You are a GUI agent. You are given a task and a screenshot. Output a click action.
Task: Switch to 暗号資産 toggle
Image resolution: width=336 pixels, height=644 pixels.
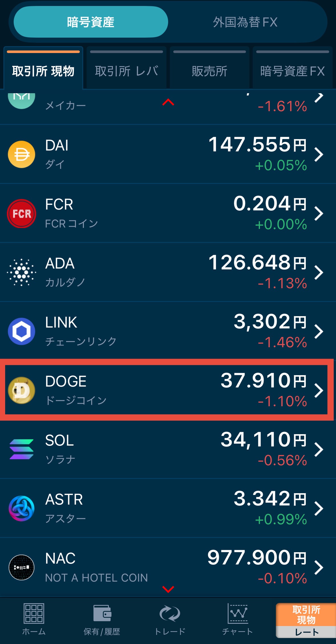91,22
